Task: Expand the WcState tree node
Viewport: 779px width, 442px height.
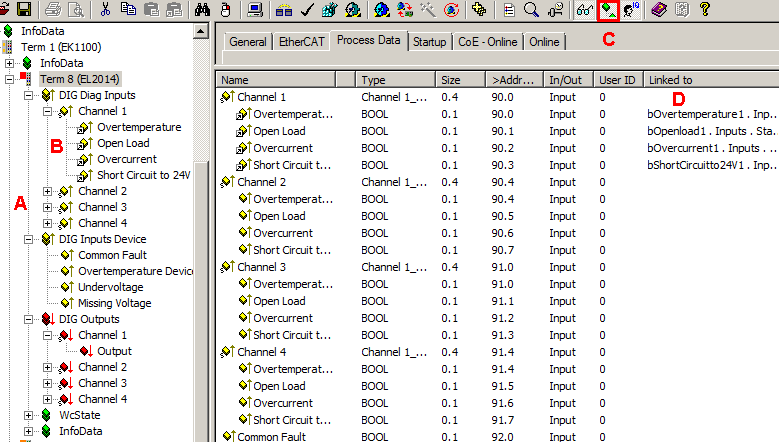Action: pos(29,415)
